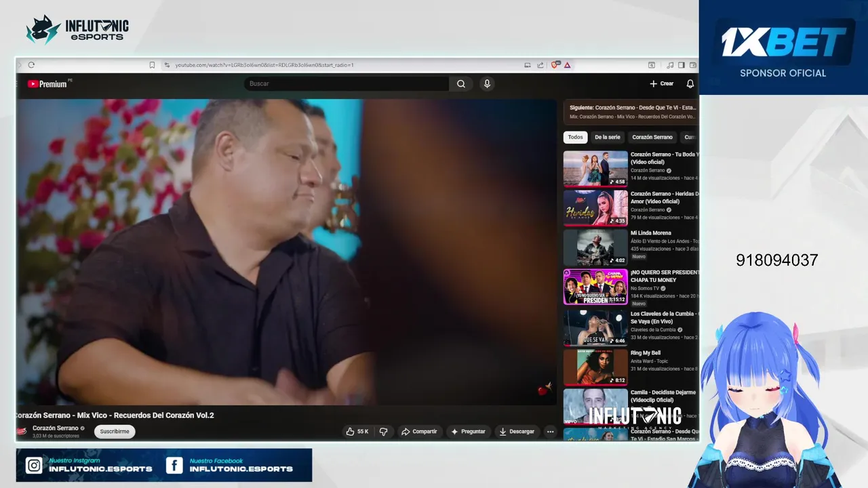Open the Corazón Serrano channel name link
Screen dimensions: 868x488
(x=56, y=428)
